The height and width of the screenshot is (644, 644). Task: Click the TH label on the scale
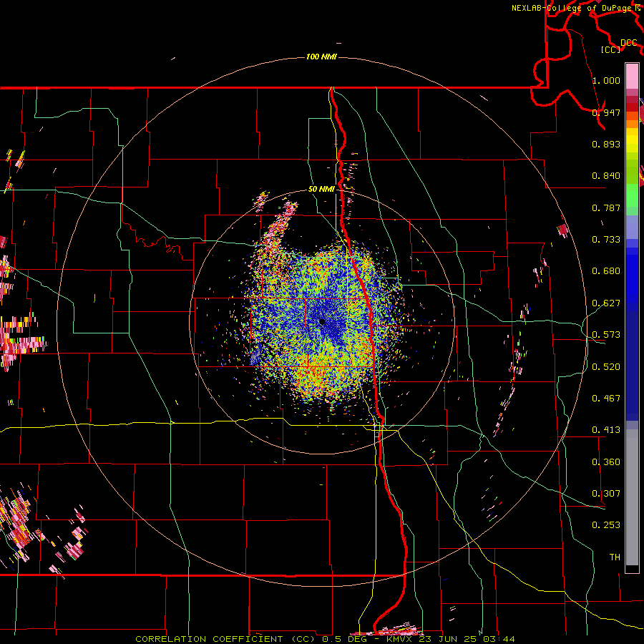[x=615, y=557]
